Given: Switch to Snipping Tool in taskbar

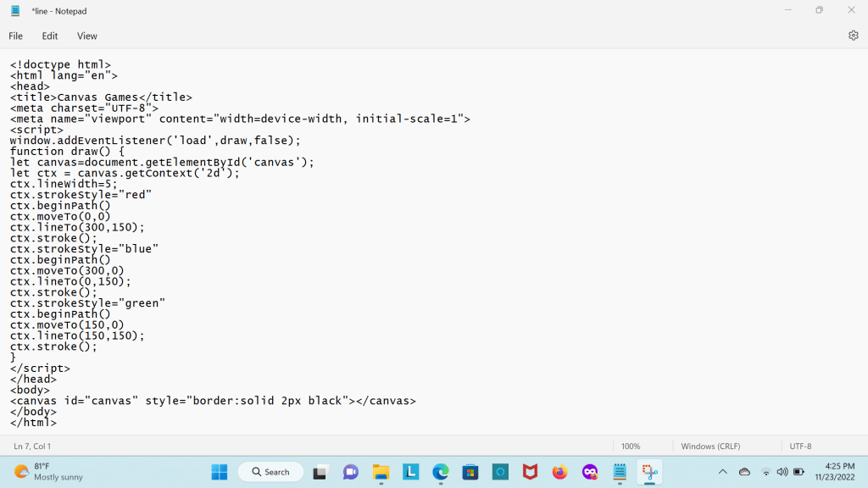Looking at the screenshot, I should pos(649,472).
